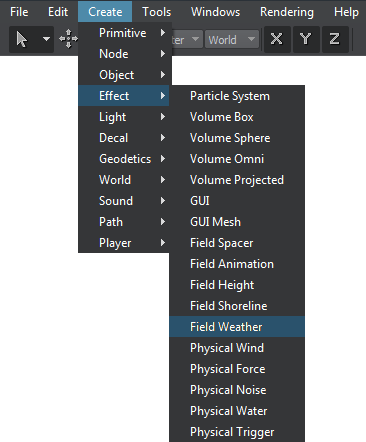Create a Volume Projected effect
Image resolution: width=366 pixels, height=442 pixels.
click(x=237, y=180)
